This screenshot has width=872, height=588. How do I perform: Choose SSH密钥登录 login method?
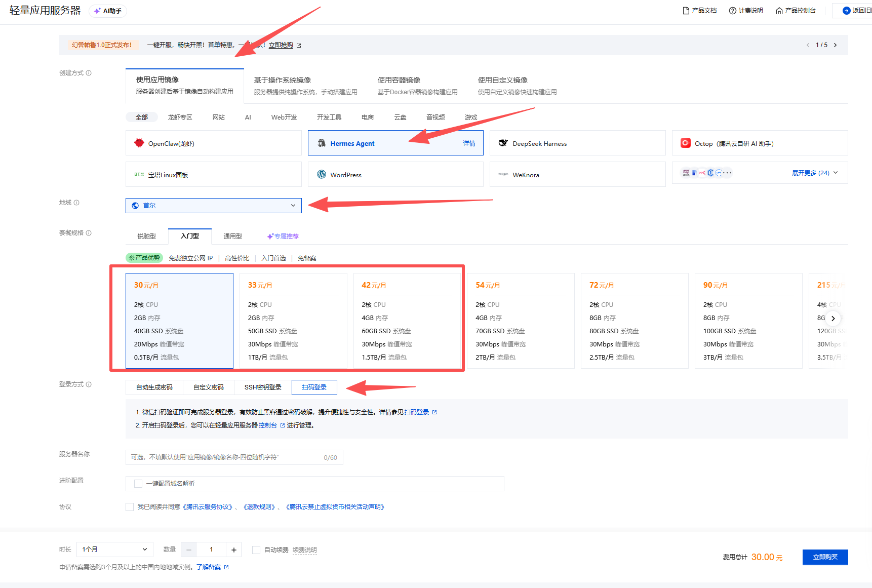point(263,387)
